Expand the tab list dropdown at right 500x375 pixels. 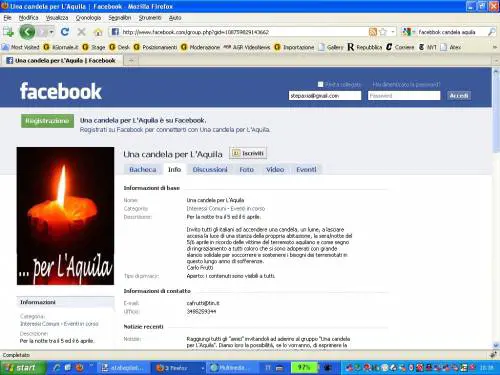[x=495, y=60]
